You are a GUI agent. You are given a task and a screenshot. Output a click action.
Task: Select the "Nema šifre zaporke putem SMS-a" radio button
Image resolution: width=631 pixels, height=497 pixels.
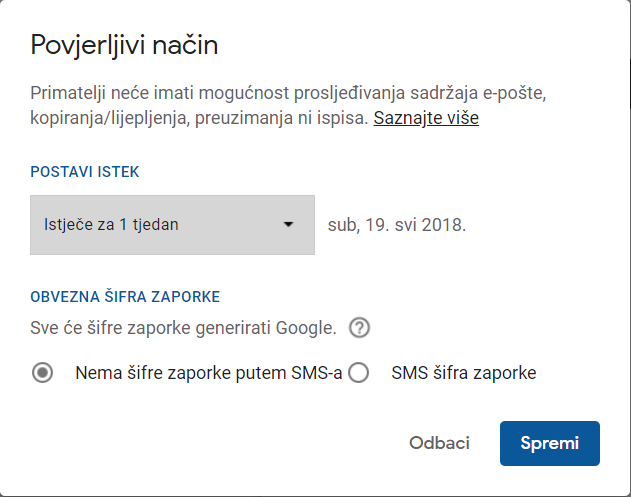click(x=43, y=373)
